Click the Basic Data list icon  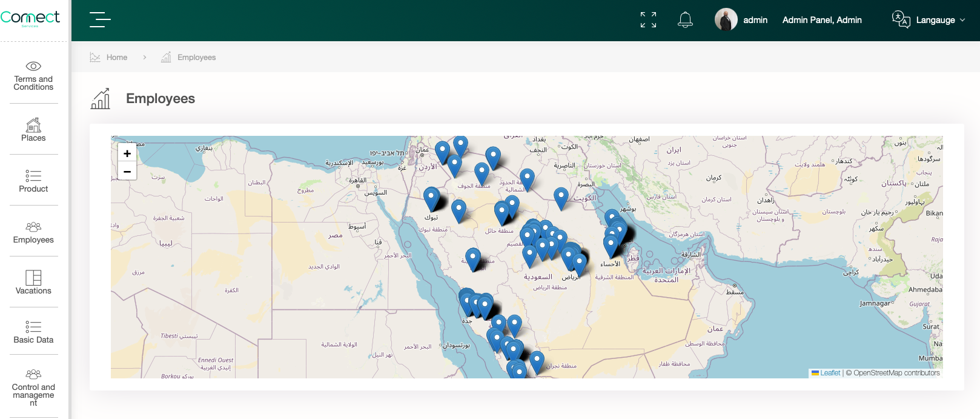pyautogui.click(x=33, y=326)
